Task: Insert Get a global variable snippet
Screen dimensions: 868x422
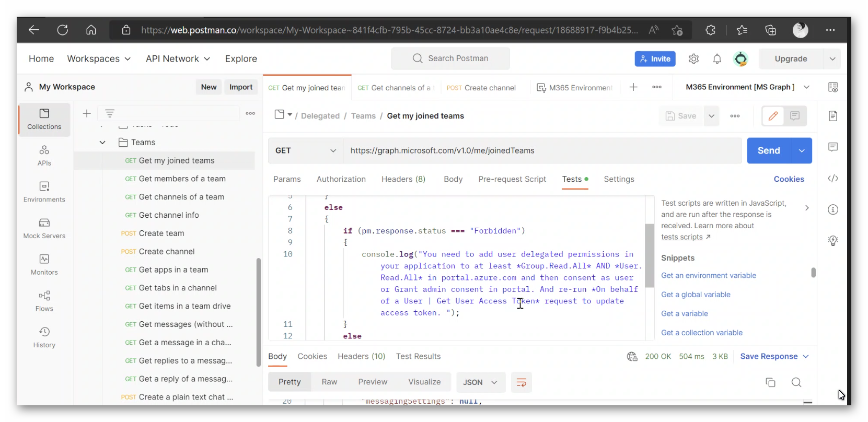Action: click(696, 295)
